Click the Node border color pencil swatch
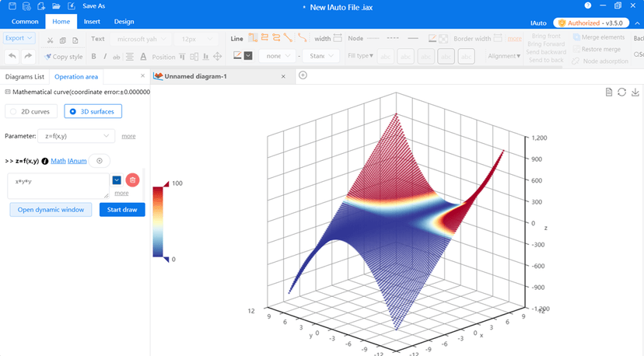This screenshot has width=644, height=356. tap(432, 38)
